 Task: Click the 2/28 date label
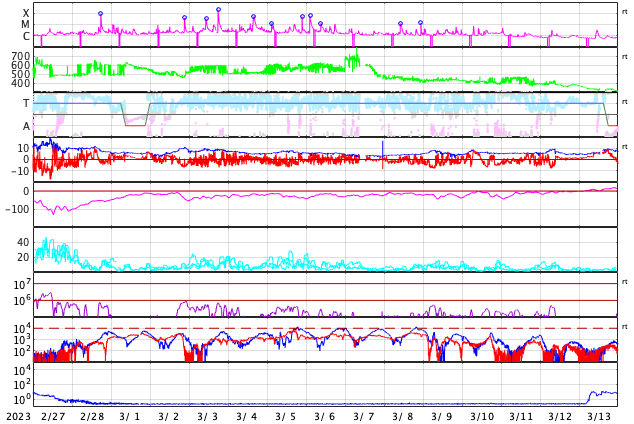(92, 417)
